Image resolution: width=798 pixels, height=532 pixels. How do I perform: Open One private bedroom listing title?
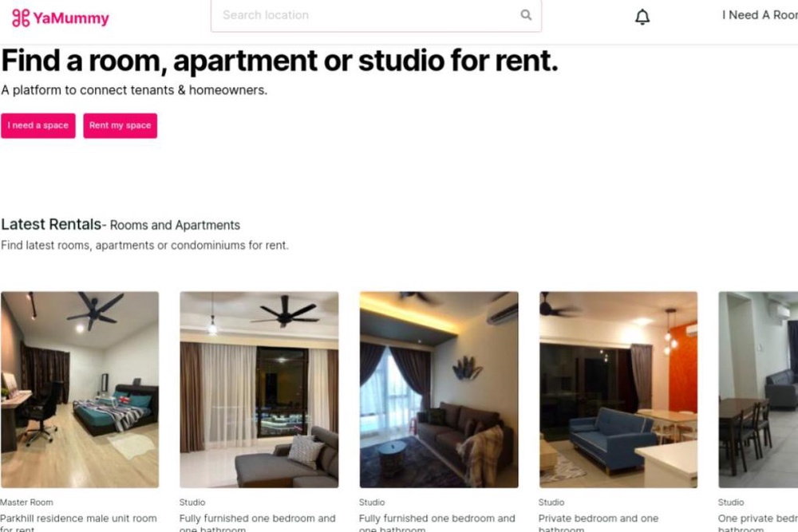coord(758,524)
